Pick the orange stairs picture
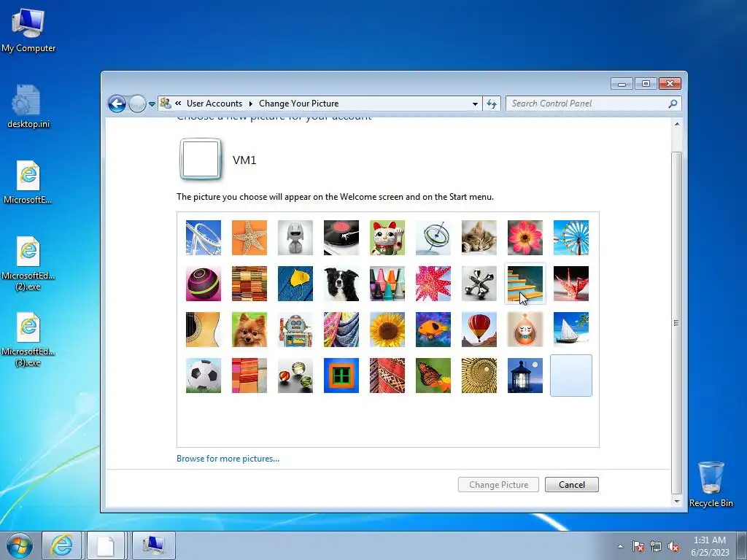 (x=525, y=284)
